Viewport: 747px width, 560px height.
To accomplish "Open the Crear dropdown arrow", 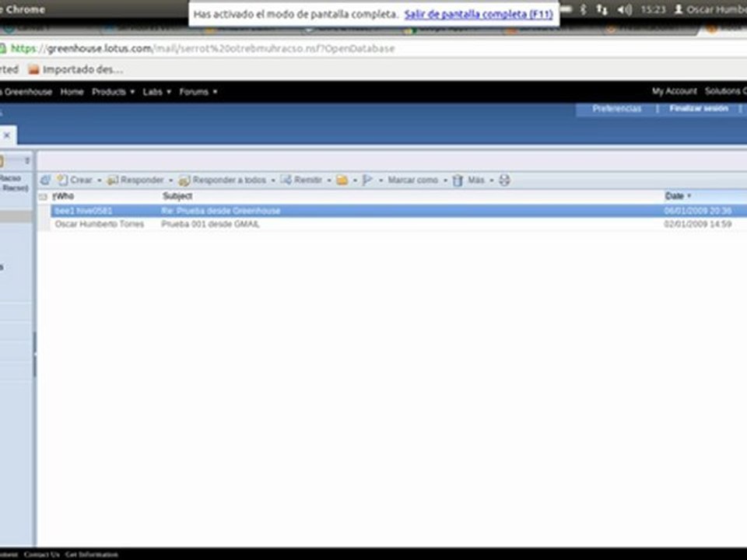I will pyautogui.click(x=99, y=180).
